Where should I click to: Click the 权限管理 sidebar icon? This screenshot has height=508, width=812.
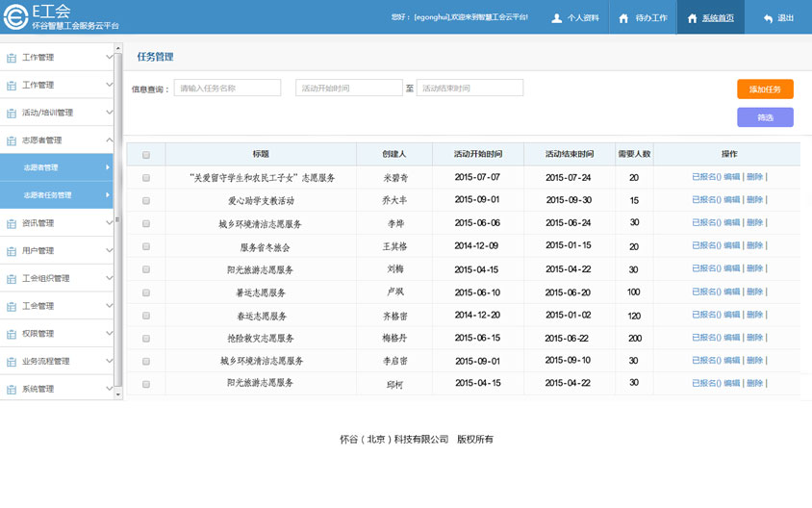12,334
